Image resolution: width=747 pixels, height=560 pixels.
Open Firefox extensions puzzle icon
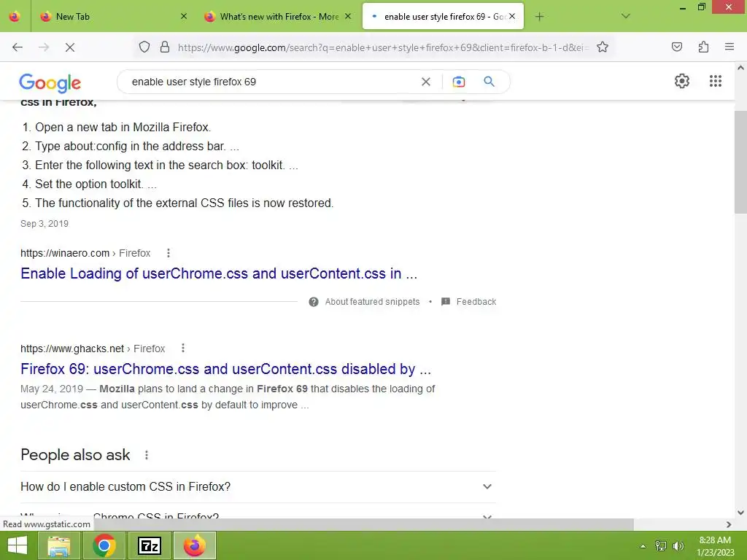(x=704, y=47)
